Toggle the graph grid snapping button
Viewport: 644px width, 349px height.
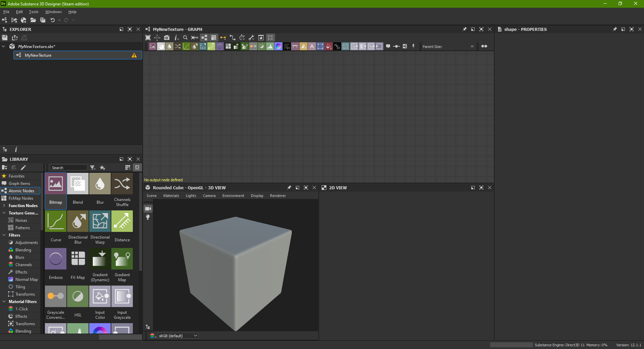click(x=270, y=38)
